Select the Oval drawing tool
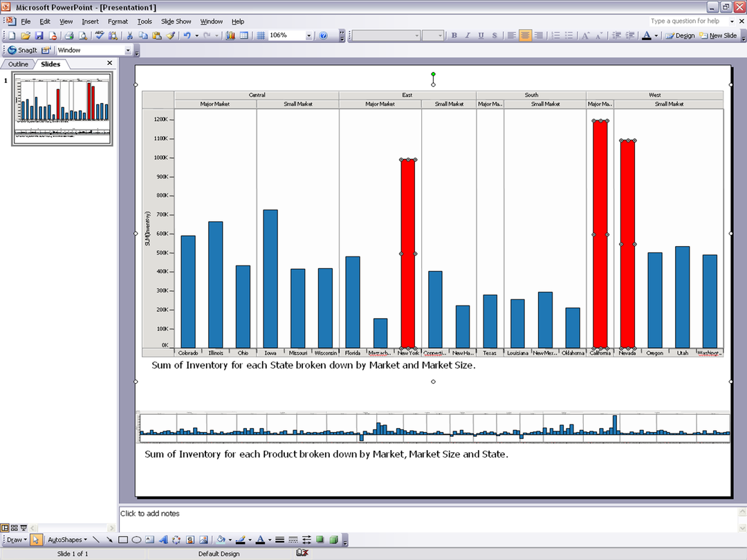Image resolution: width=747 pixels, height=560 pixels. click(x=137, y=540)
